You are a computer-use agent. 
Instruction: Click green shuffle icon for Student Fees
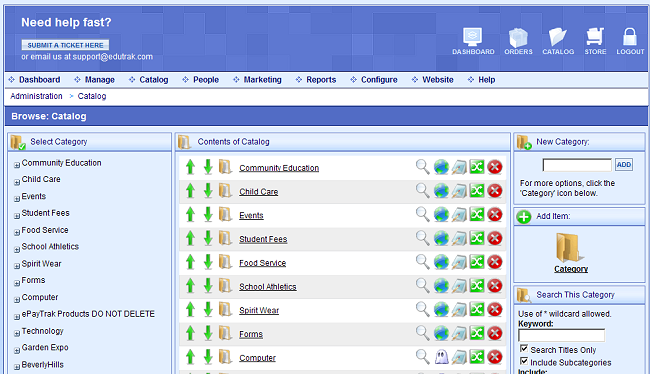tap(477, 238)
